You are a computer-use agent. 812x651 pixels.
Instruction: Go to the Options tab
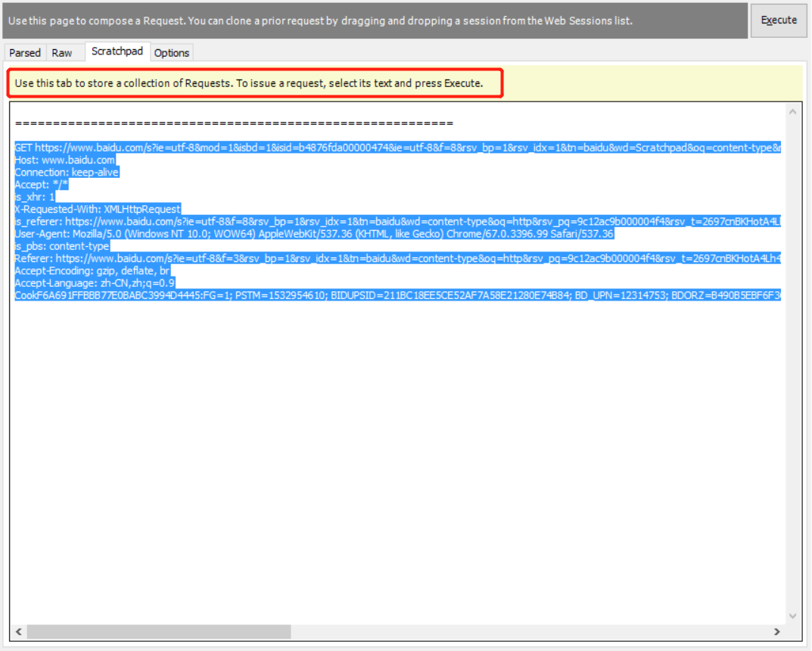(172, 53)
